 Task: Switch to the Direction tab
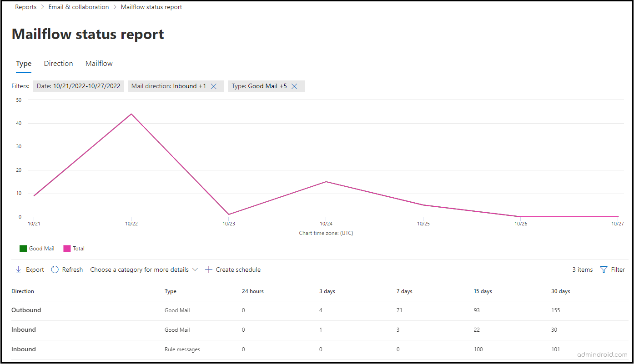point(58,63)
